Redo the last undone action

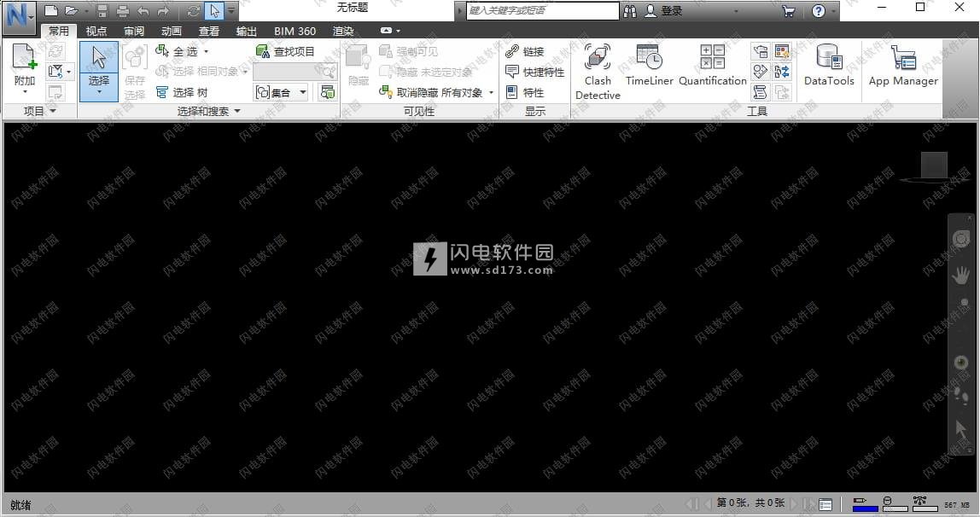click(x=163, y=10)
